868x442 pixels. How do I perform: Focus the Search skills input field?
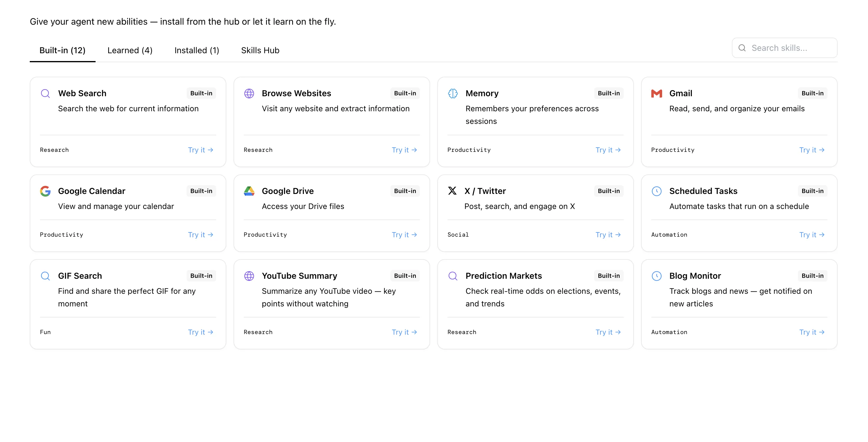tap(788, 48)
